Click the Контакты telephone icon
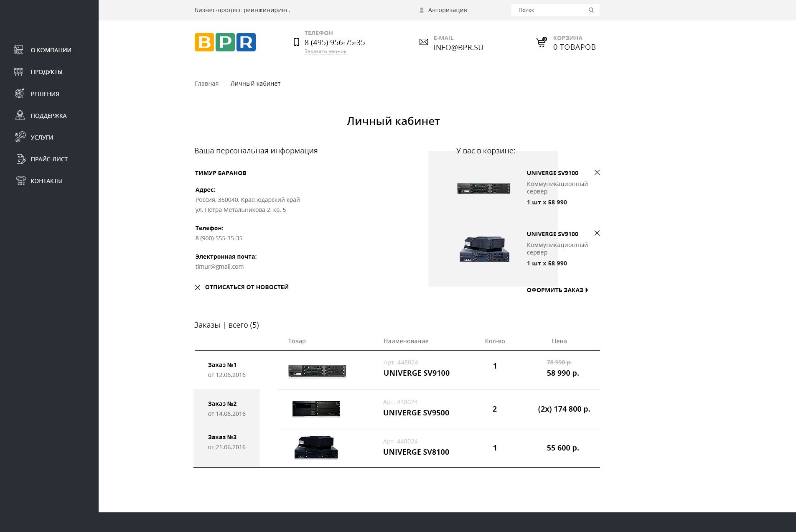 point(21,181)
